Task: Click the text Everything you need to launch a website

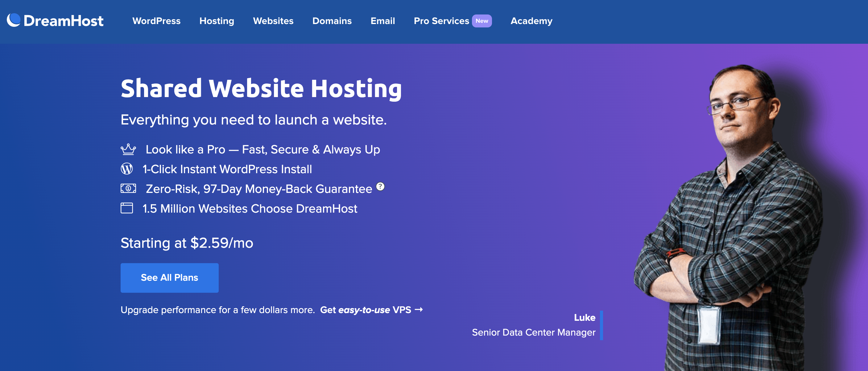Action: 254,120
